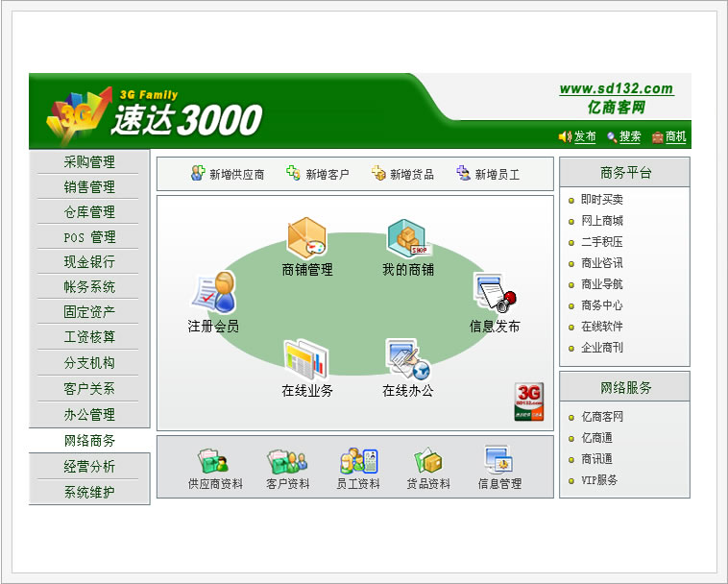The image size is (728, 584).
Task: Open VIP服务 under 网络服务
Action: point(599,480)
